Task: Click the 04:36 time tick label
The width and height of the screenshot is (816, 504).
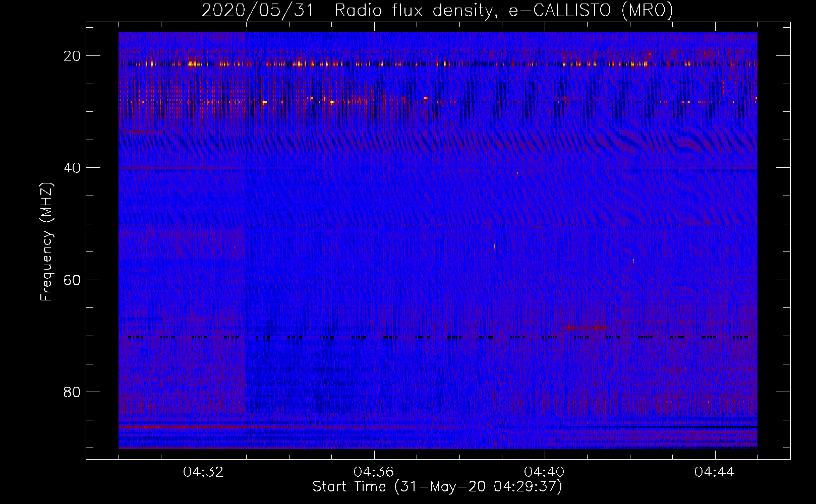Action: click(x=374, y=472)
